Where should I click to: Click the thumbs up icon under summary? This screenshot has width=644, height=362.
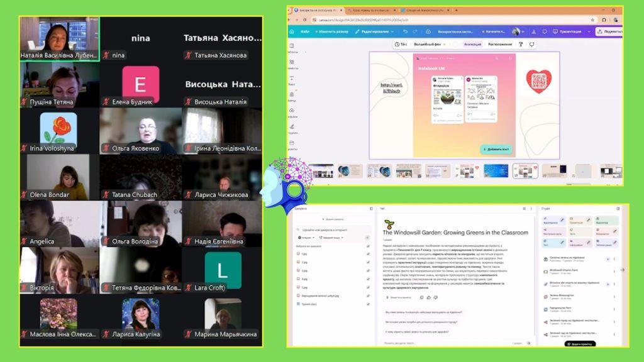428,297
